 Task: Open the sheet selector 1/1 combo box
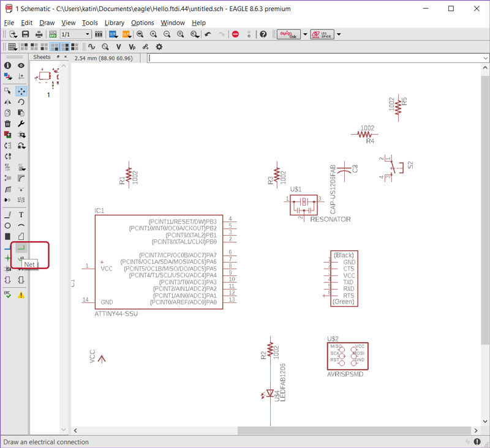[75, 34]
